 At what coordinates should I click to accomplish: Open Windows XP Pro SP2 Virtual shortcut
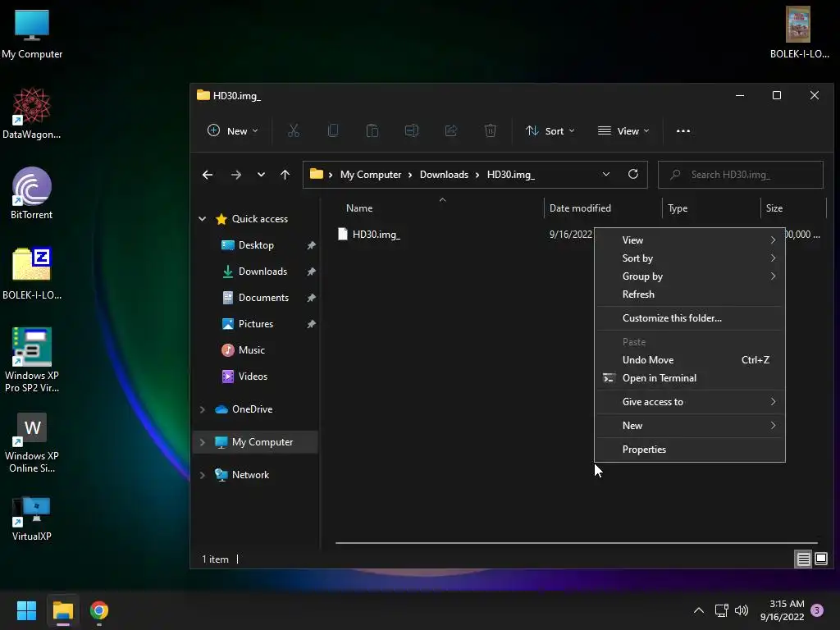[32, 360]
